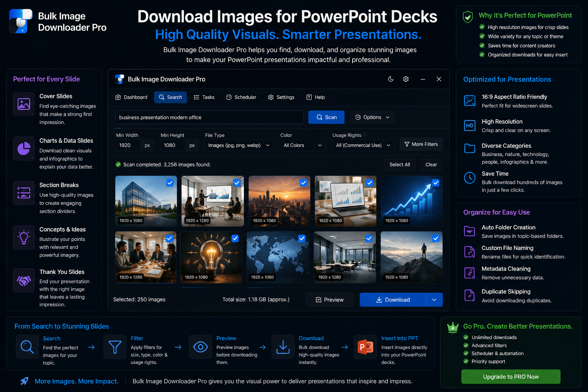Expand Download button arrow menu

pyautogui.click(x=434, y=300)
